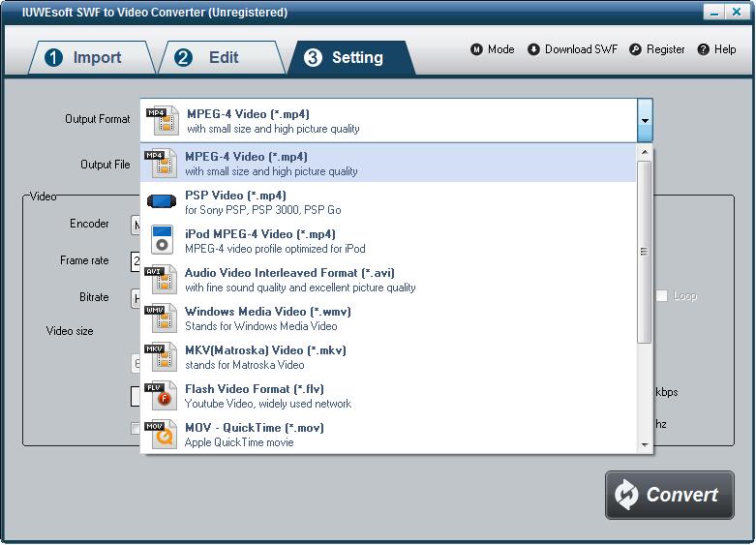Click the Frame rate input field
Image resolution: width=756 pixels, height=545 pixels.
click(136, 261)
